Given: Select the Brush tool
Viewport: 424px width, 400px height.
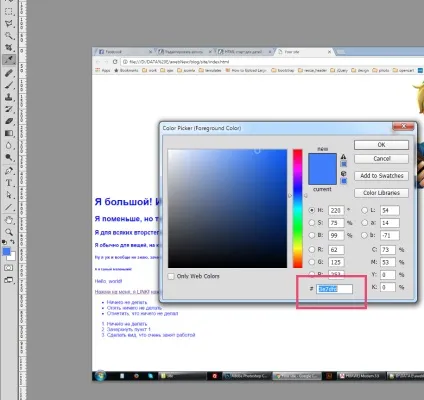Looking at the screenshot, I should 9,85.
